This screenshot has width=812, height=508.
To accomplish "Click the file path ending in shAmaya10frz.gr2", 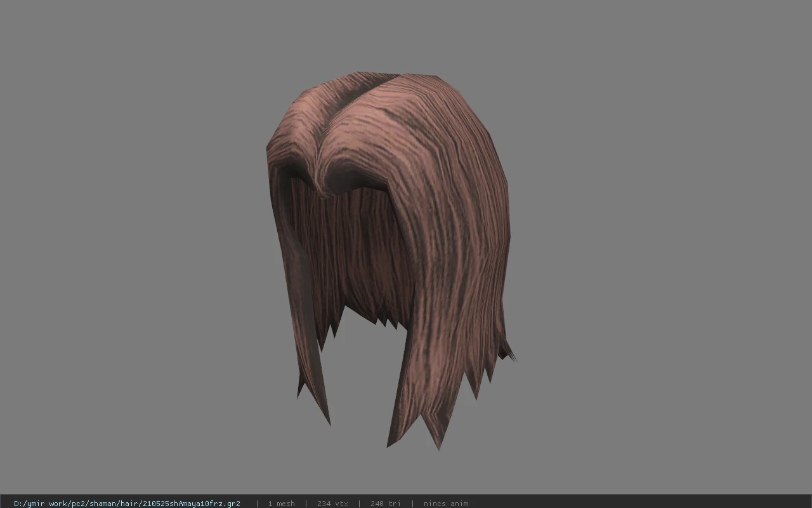I will [x=127, y=504].
